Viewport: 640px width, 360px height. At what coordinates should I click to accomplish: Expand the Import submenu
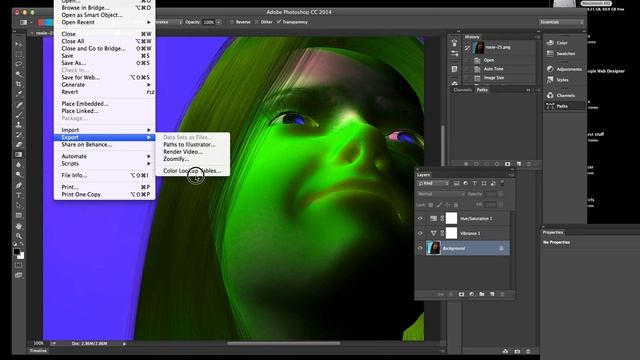point(104,130)
